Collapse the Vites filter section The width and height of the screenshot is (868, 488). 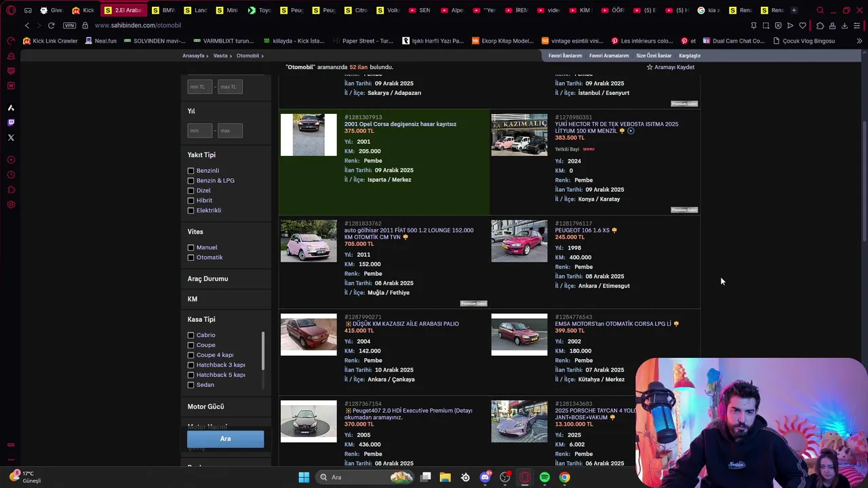(x=195, y=232)
